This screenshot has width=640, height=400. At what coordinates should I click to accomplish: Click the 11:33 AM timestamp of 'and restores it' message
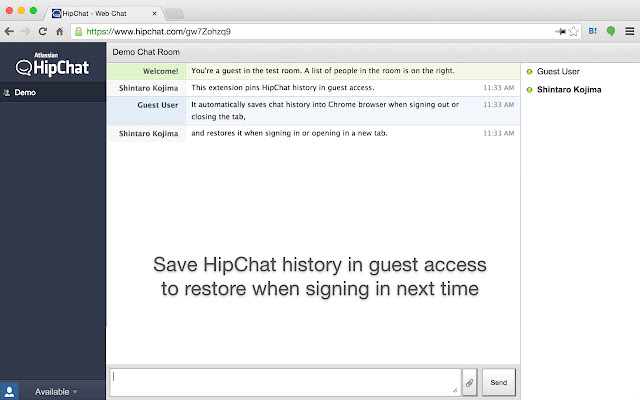coord(499,133)
